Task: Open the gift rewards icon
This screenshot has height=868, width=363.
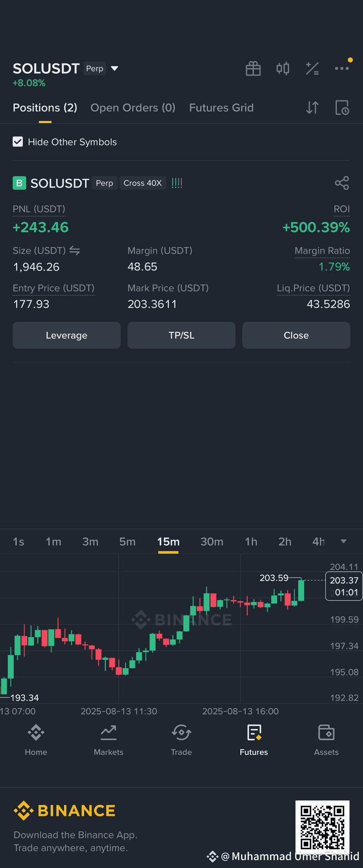Action: pyautogui.click(x=253, y=68)
